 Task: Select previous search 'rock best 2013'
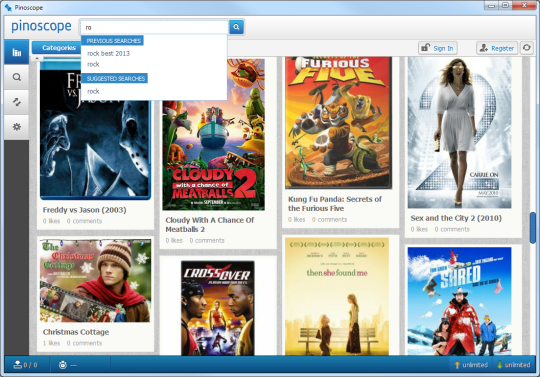108,53
